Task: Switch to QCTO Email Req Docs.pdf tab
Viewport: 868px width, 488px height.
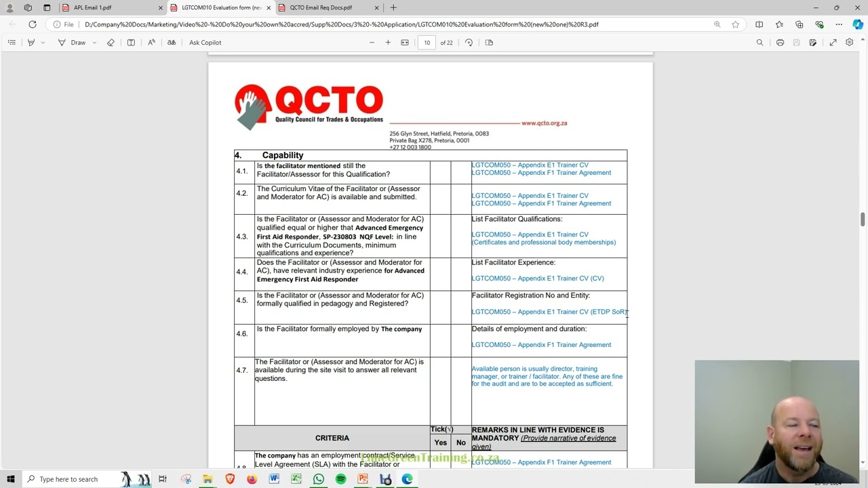Action: 329,7
